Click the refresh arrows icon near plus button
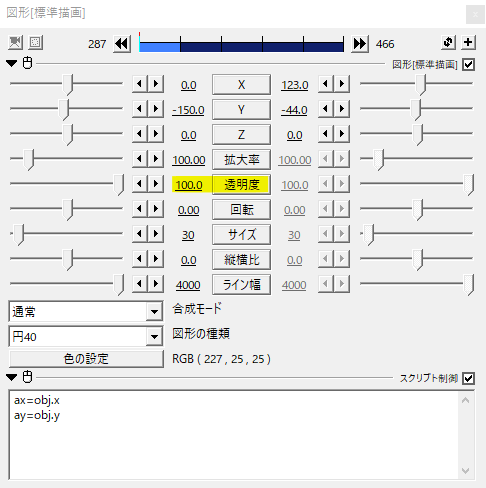 (x=448, y=42)
